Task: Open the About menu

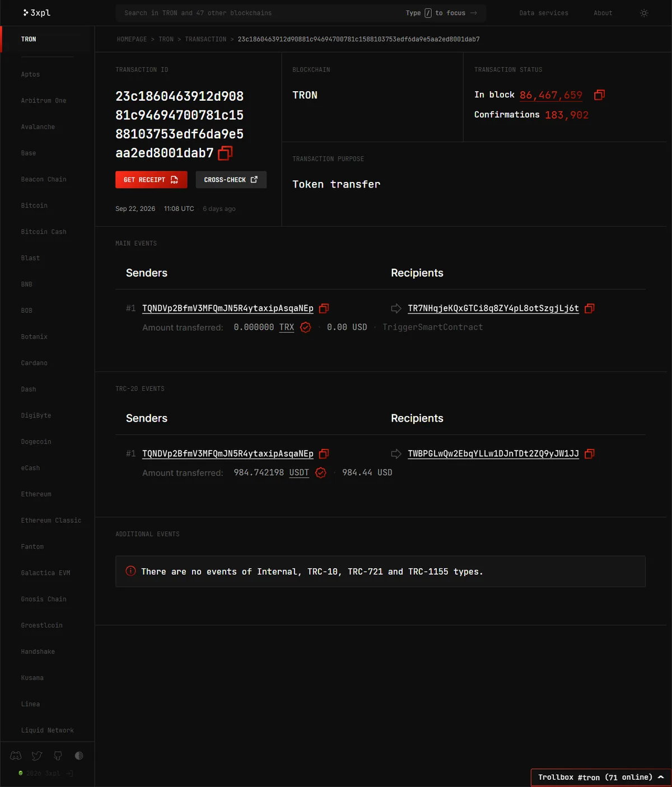Action: [603, 13]
